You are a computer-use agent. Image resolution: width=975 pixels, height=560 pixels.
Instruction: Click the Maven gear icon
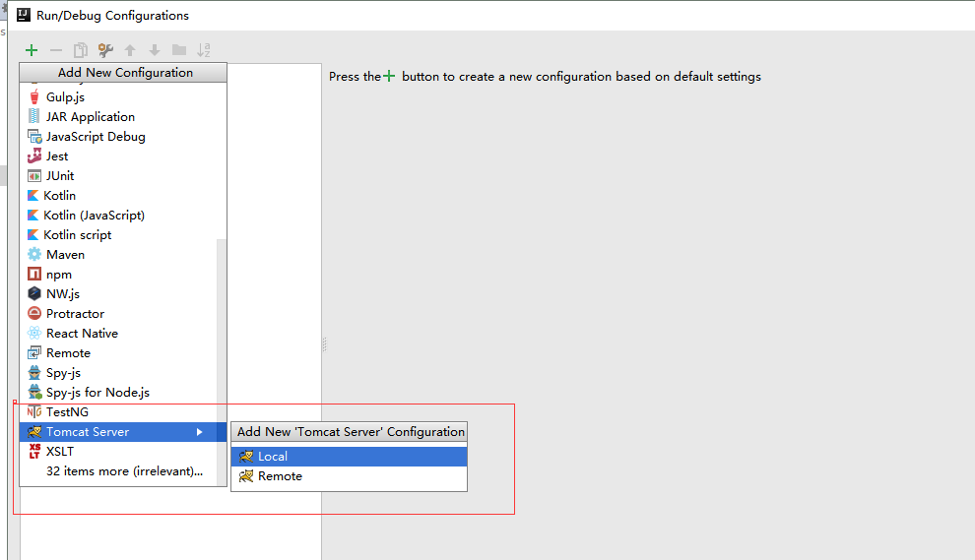tap(34, 254)
